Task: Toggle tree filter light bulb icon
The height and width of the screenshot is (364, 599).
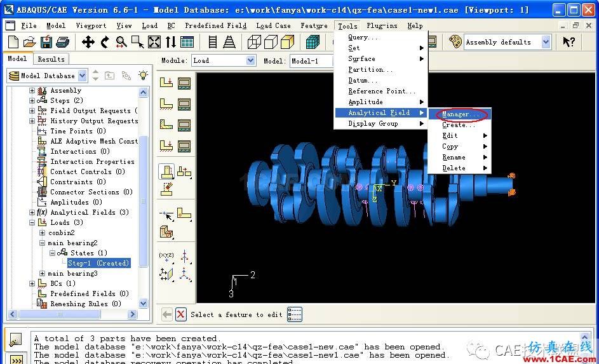Action: coord(144,75)
